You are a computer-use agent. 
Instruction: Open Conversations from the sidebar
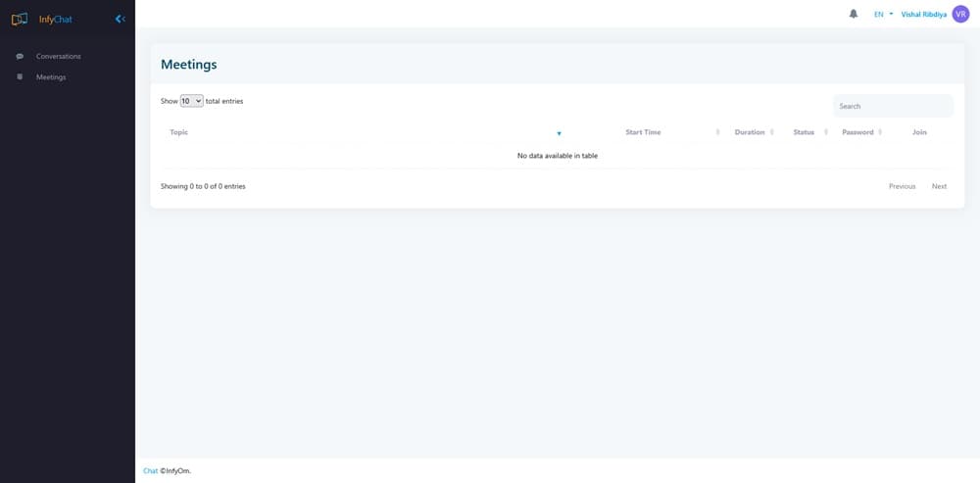pos(59,56)
